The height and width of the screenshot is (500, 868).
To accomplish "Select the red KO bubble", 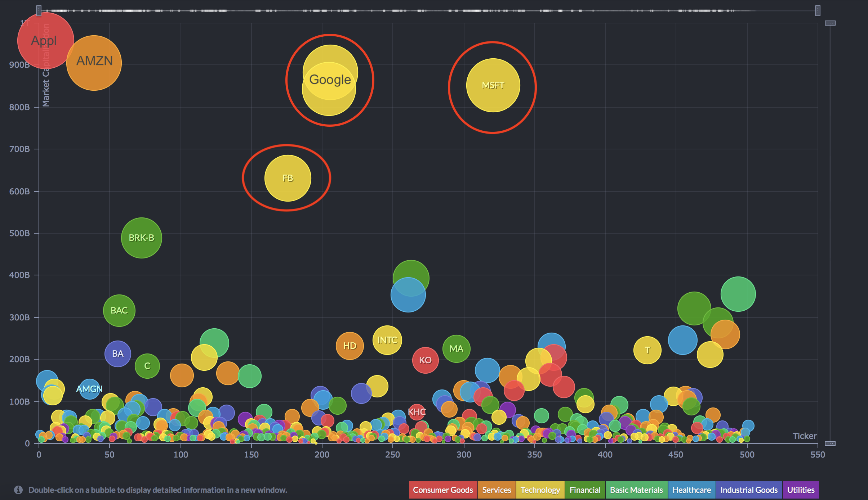I will [x=426, y=360].
